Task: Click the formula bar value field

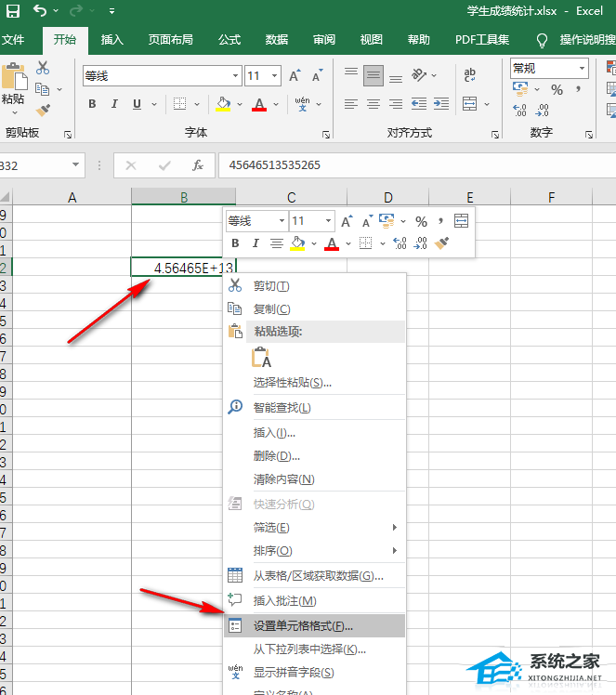Action: (416, 165)
